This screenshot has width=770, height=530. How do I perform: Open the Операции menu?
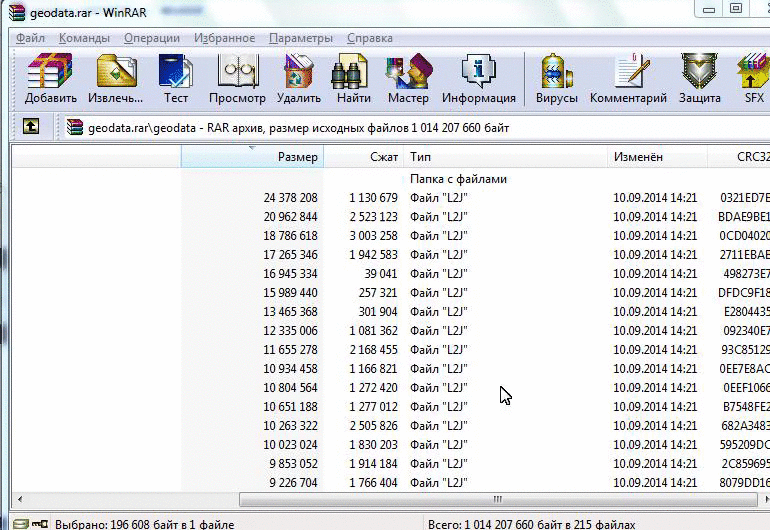click(x=152, y=38)
